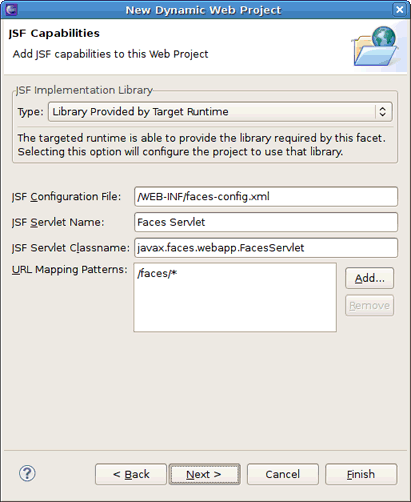Open the JSF library Type dropdown
Viewport: 411px width, 502px height.
(220, 112)
